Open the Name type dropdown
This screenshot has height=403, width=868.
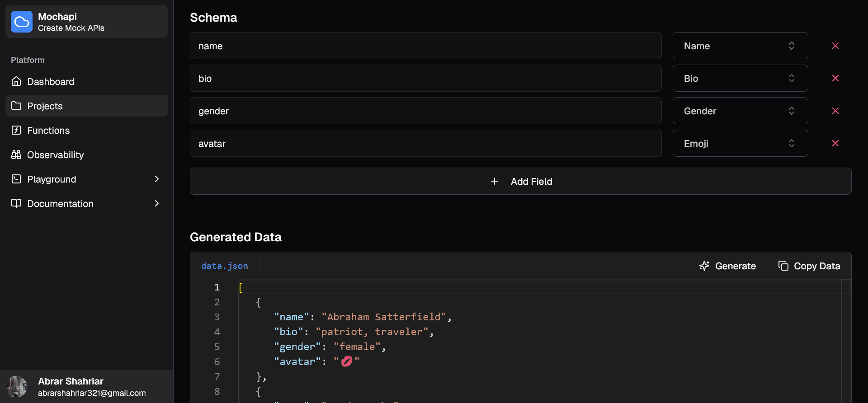[x=740, y=46]
